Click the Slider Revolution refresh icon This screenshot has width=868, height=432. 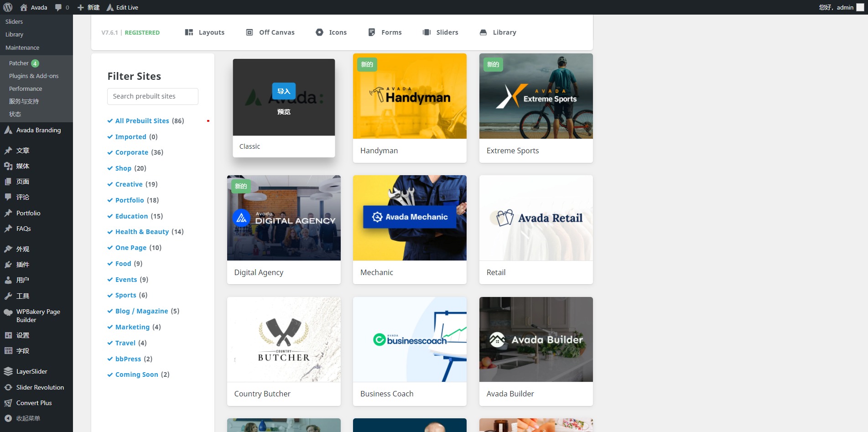[x=8, y=387]
